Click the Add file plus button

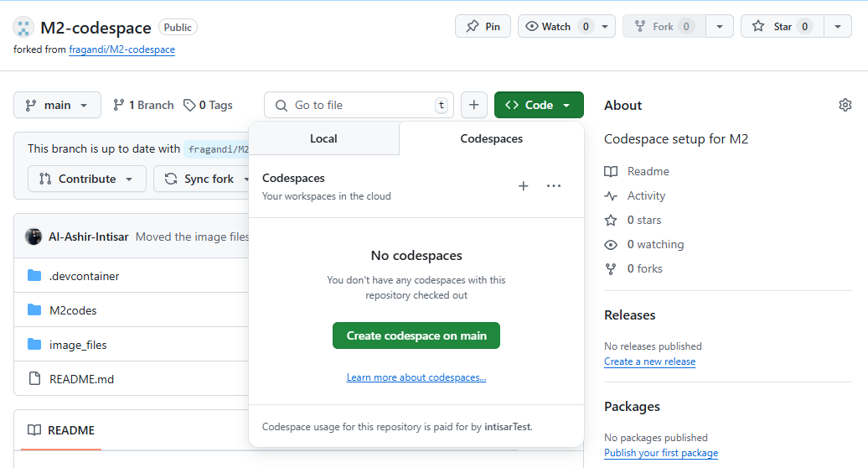473,105
